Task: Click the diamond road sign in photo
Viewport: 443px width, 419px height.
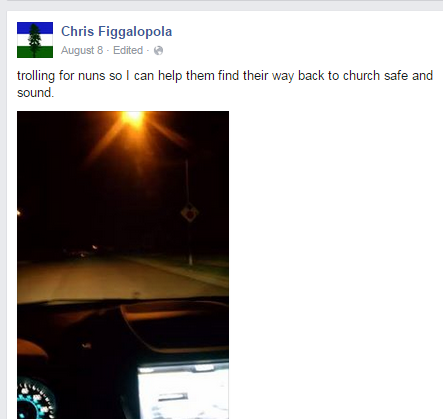Action: 190,213
